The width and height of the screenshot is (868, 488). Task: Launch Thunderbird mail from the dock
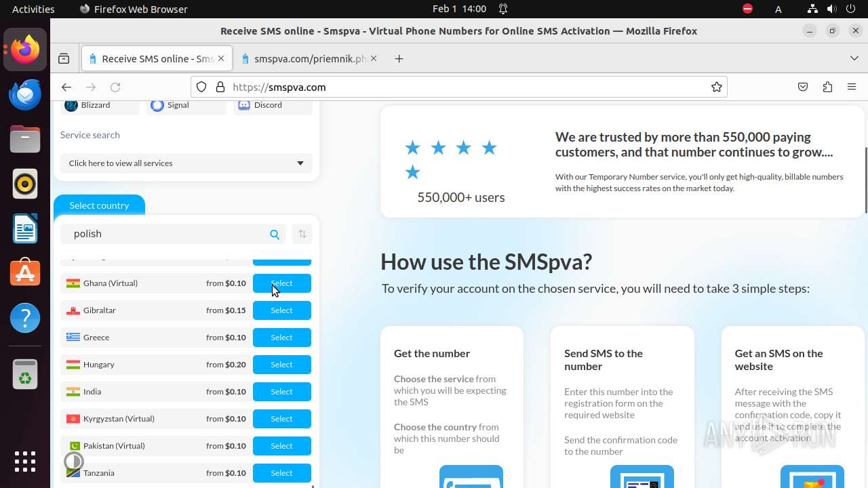[x=25, y=94]
